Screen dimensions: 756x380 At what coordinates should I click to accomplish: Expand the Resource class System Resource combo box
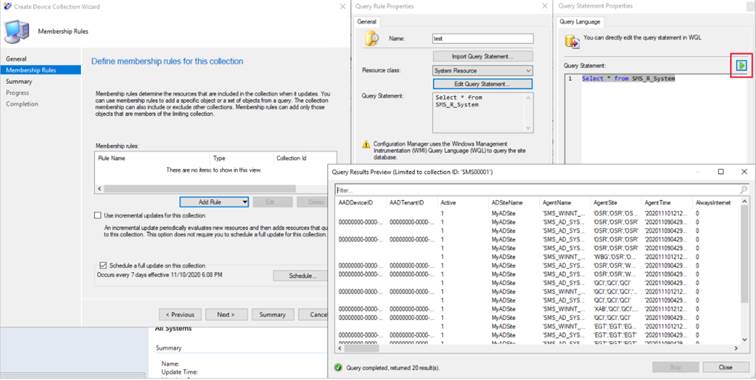483,70
